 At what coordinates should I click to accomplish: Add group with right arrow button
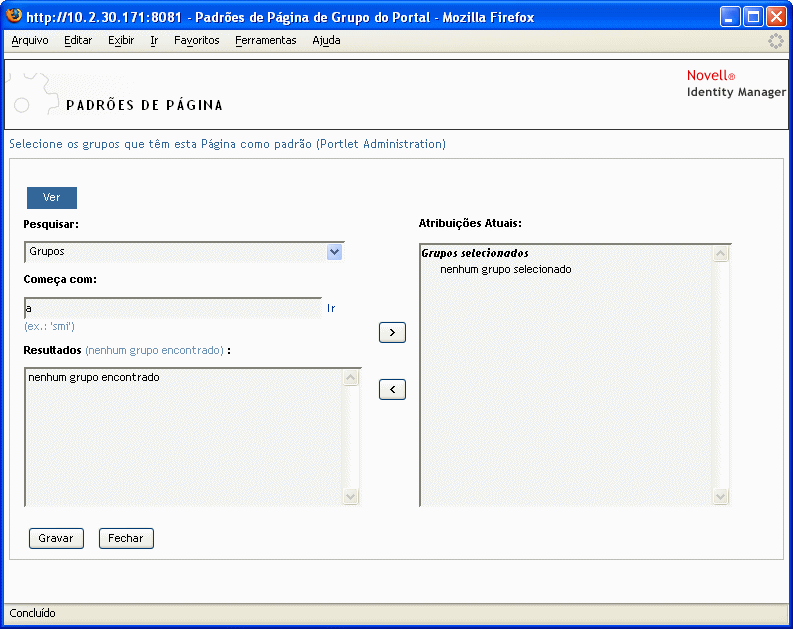[x=392, y=333]
